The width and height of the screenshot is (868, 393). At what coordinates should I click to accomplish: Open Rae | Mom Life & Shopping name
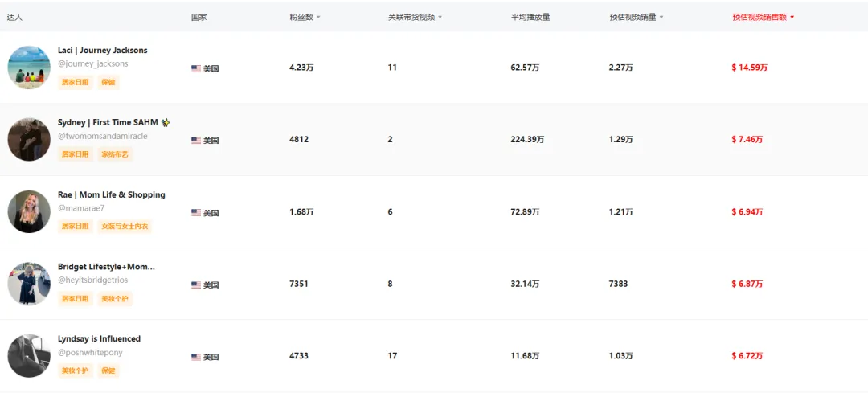pos(111,194)
